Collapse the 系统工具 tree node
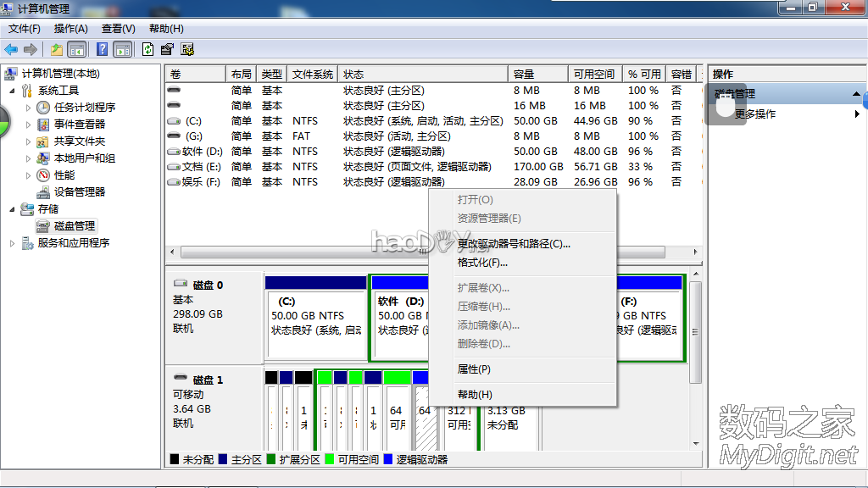The width and height of the screenshot is (868, 488). (13, 91)
